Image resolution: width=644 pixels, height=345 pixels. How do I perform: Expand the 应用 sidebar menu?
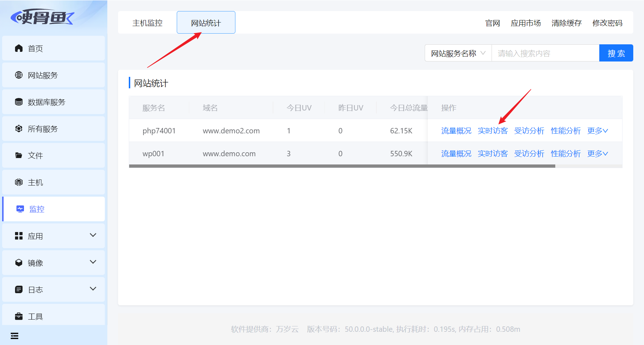pos(93,235)
